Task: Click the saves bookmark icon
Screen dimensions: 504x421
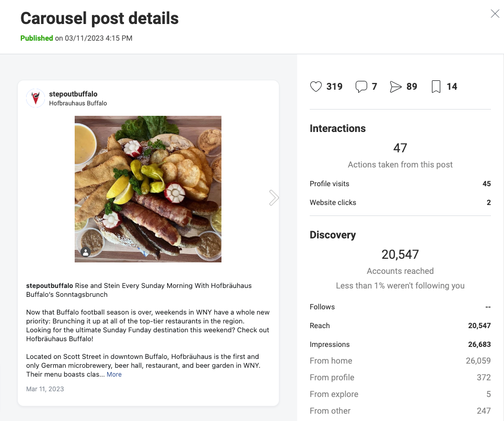Action: tap(436, 87)
